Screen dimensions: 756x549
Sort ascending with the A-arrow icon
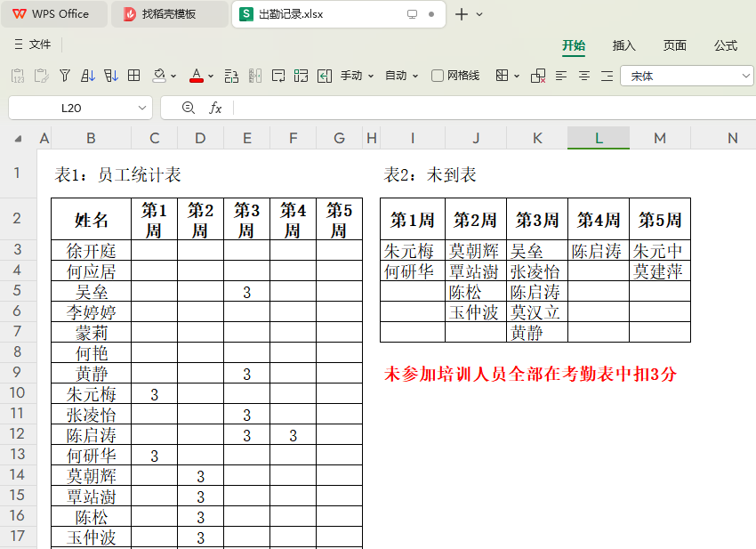click(88, 76)
